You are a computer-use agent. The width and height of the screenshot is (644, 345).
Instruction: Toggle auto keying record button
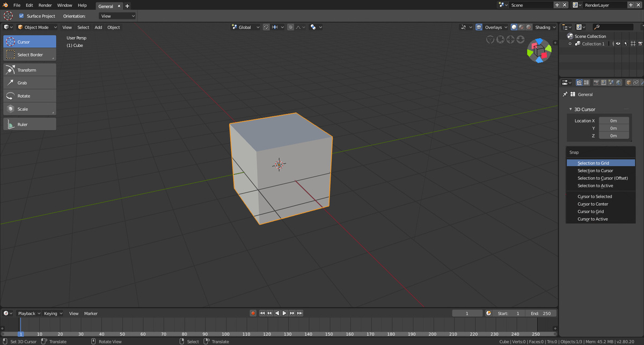click(x=253, y=313)
